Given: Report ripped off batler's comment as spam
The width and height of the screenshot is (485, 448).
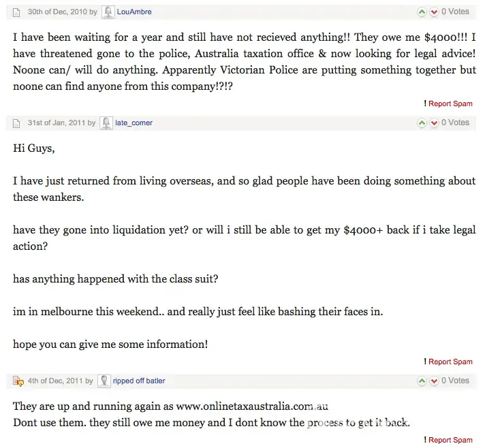Looking at the screenshot, I should pos(450,441).
